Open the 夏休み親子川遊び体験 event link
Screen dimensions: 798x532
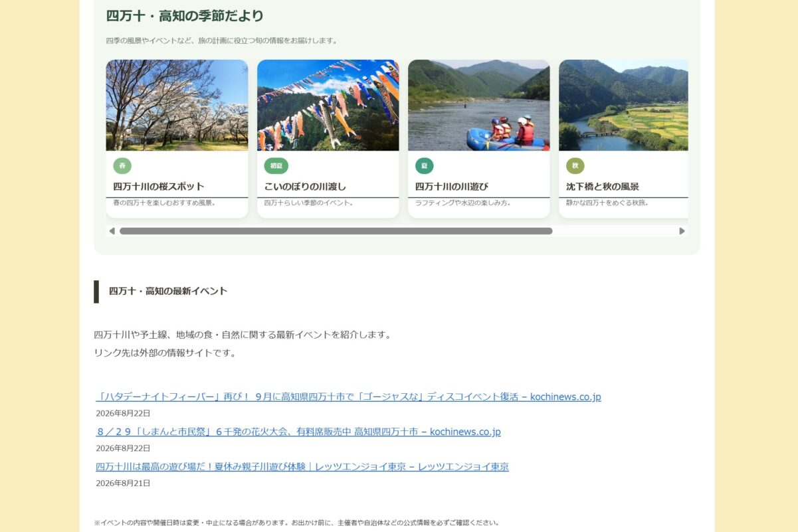tap(302, 467)
